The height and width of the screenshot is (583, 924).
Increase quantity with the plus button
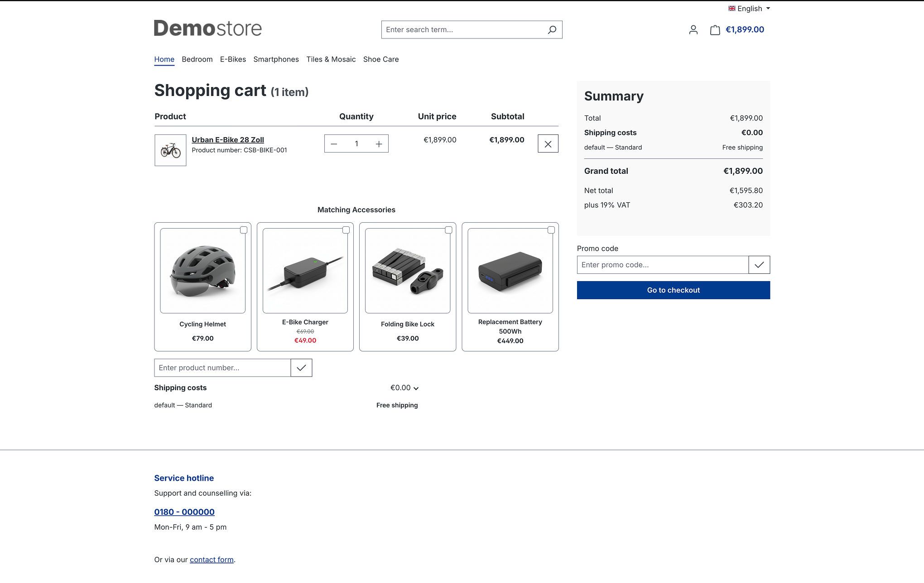(379, 144)
